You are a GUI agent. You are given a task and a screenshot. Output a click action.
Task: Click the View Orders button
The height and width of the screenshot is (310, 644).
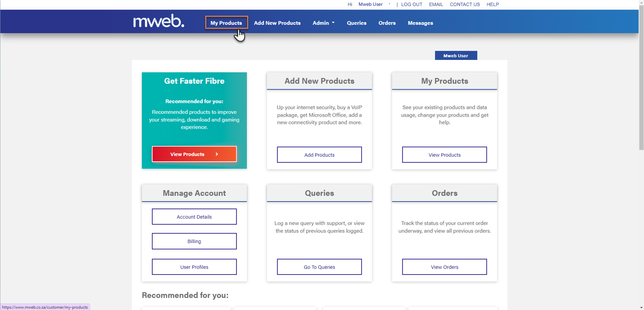tap(444, 267)
